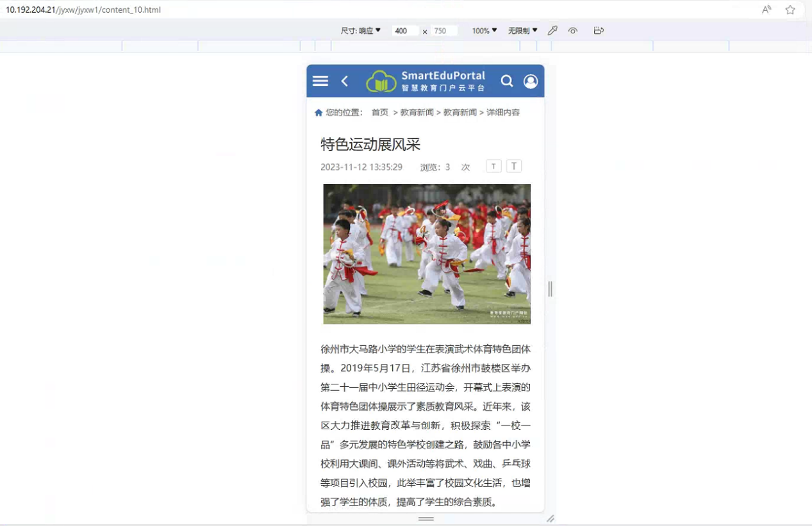The width and height of the screenshot is (812, 526).
Task: Click the right-edge viewport resize handle
Action: (x=550, y=289)
